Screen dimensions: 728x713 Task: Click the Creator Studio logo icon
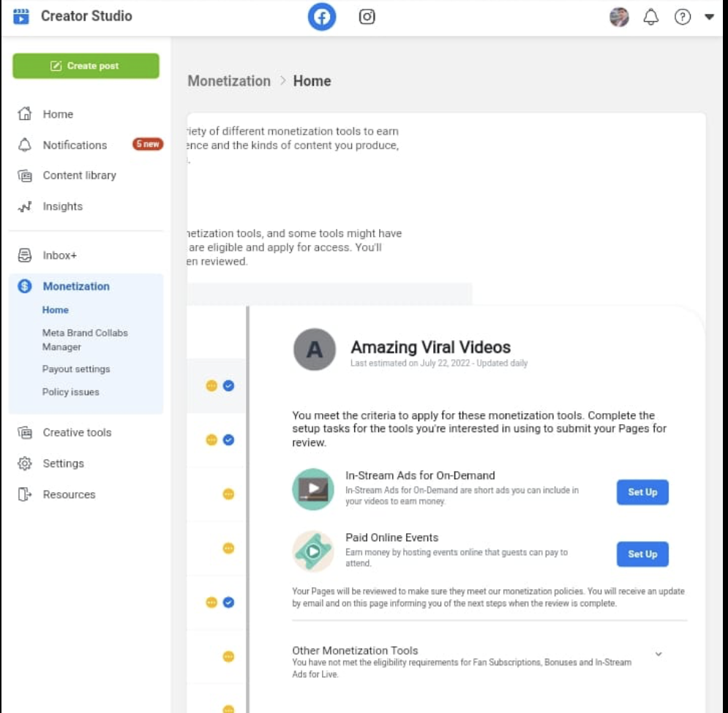point(21,16)
